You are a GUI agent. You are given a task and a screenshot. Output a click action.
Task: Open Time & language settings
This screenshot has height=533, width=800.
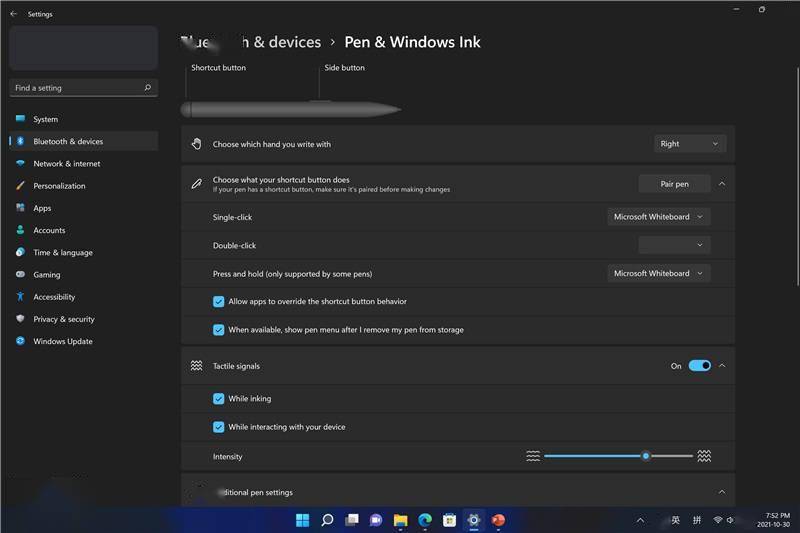[x=84, y=252]
